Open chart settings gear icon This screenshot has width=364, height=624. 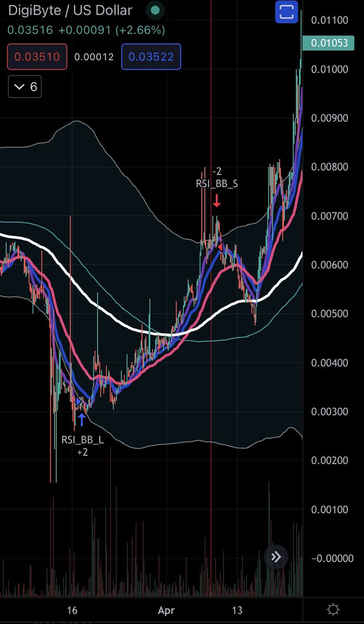point(333,609)
